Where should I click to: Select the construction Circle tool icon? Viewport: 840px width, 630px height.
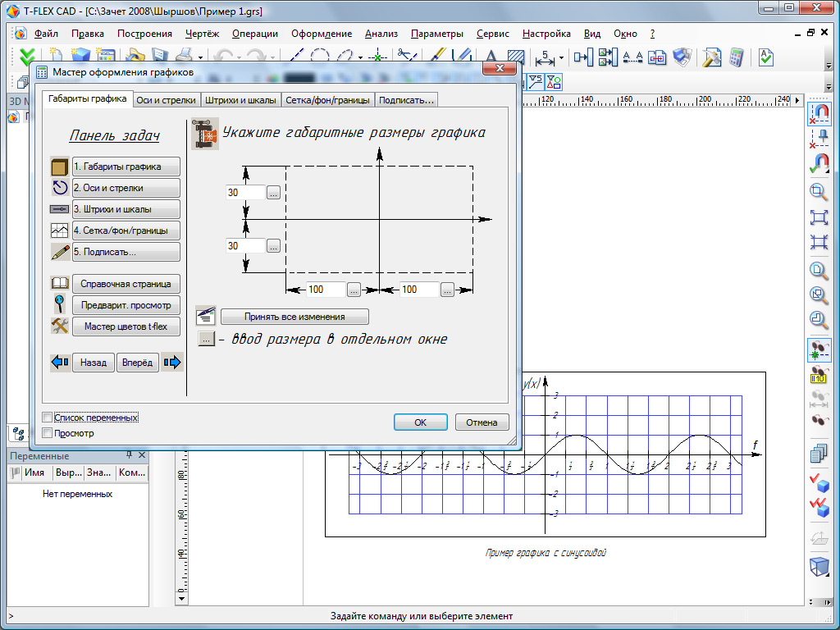pos(320,57)
